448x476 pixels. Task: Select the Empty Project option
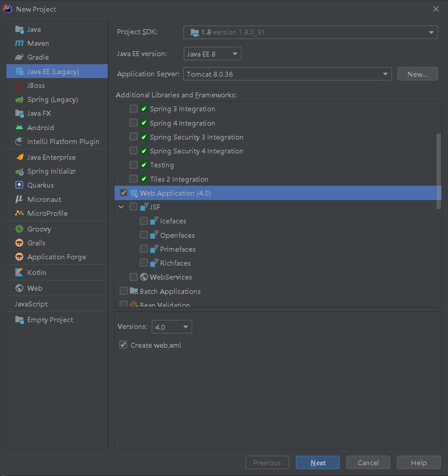[50, 319]
